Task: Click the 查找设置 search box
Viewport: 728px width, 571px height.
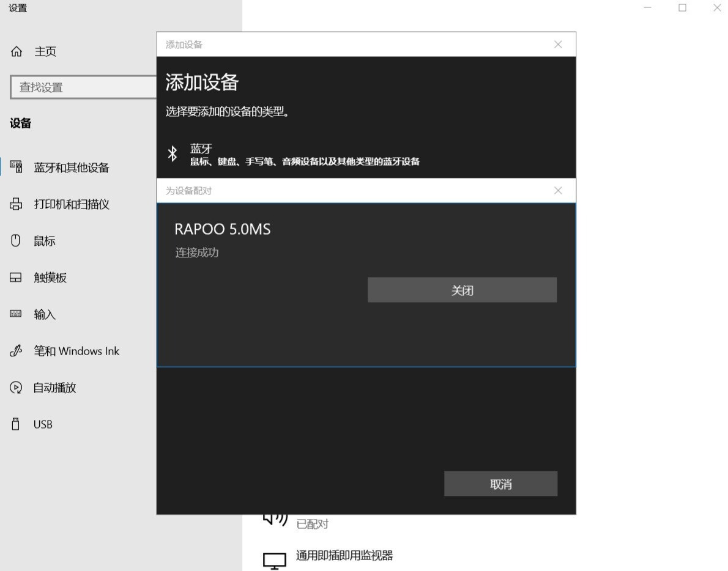Action: coord(84,87)
